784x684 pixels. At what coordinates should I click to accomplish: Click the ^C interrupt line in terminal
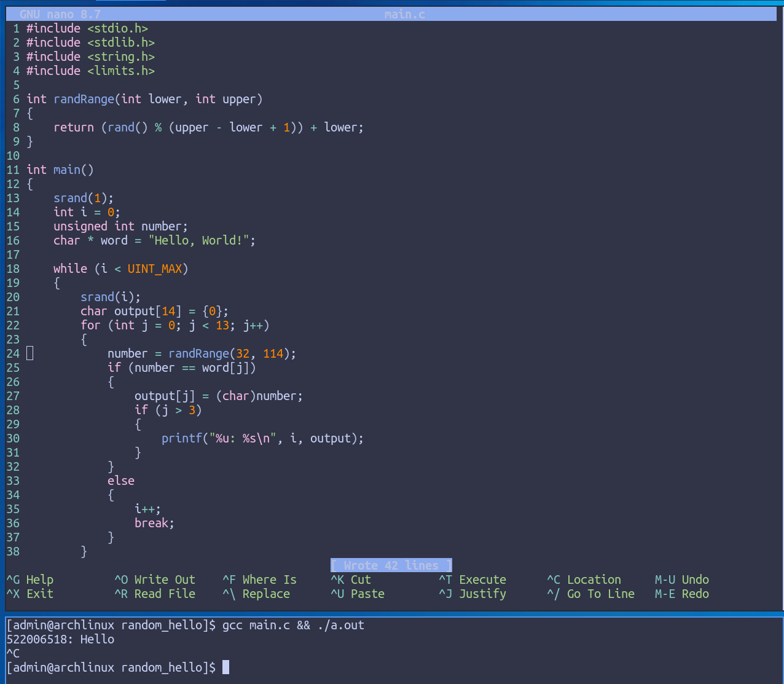pos(13,653)
